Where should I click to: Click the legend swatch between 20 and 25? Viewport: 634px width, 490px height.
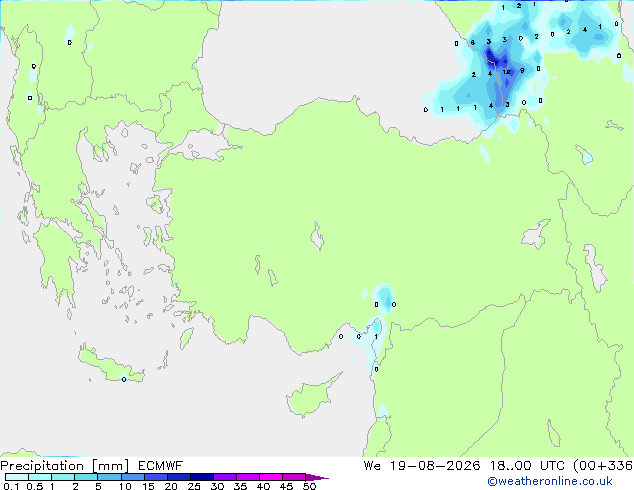point(179,477)
